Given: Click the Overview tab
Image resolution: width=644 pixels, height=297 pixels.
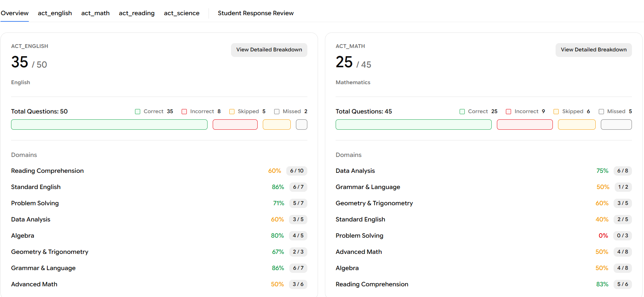Looking at the screenshot, I should pyautogui.click(x=15, y=13).
